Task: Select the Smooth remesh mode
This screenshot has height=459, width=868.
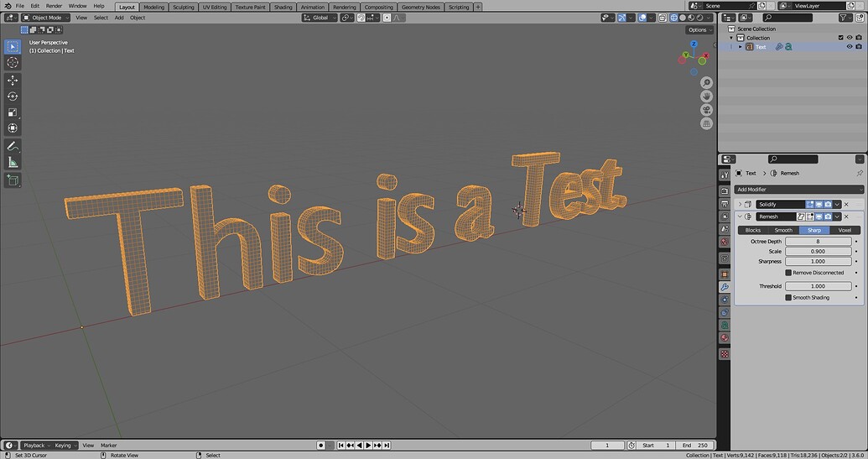Action: click(x=783, y=230)
